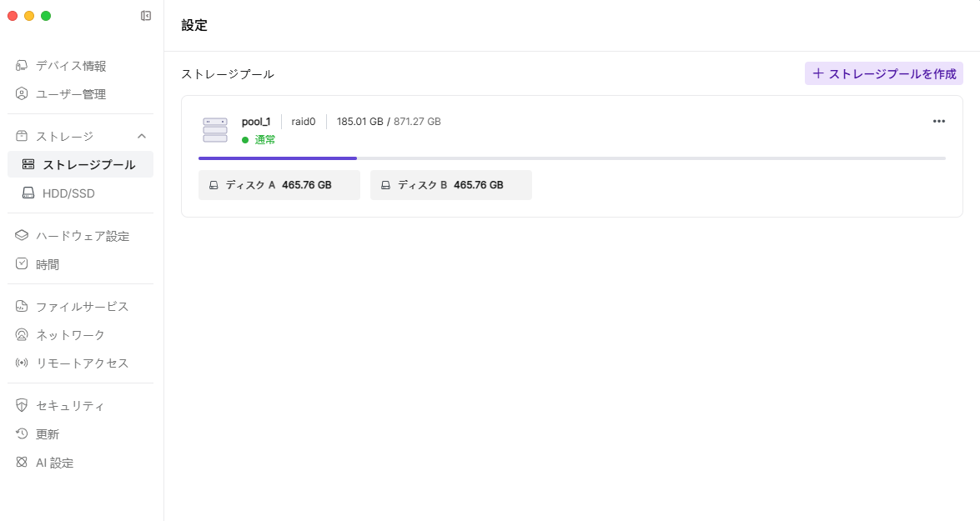Click ストレージプールを作成 button
The height and width of the screenshot is (521, 980).
pyautogui.click(x=884, y=73)
